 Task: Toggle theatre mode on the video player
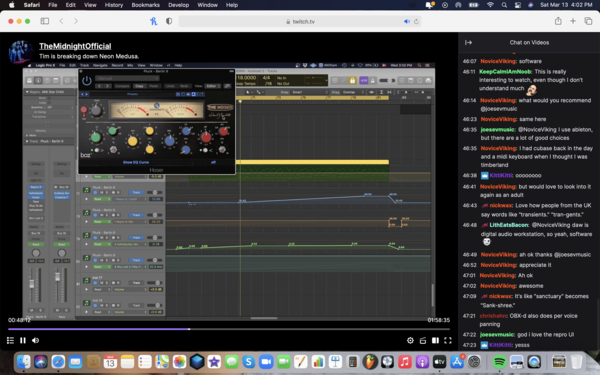coord(435,340)
